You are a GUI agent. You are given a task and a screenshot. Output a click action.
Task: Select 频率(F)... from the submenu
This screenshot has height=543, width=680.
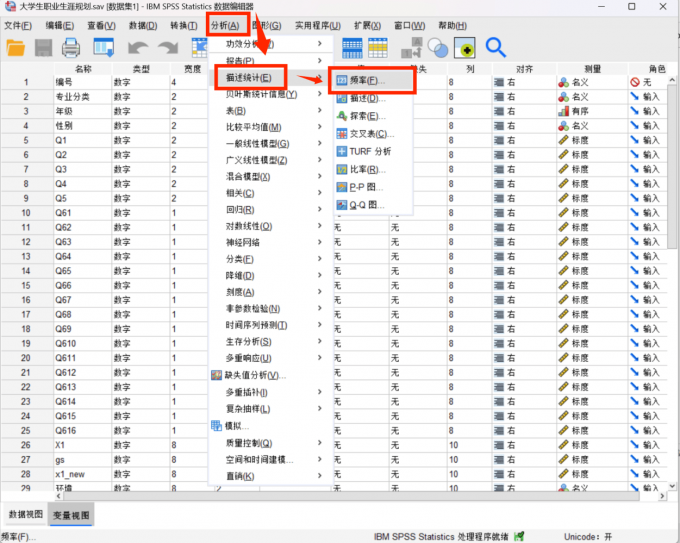coord(374,80)
